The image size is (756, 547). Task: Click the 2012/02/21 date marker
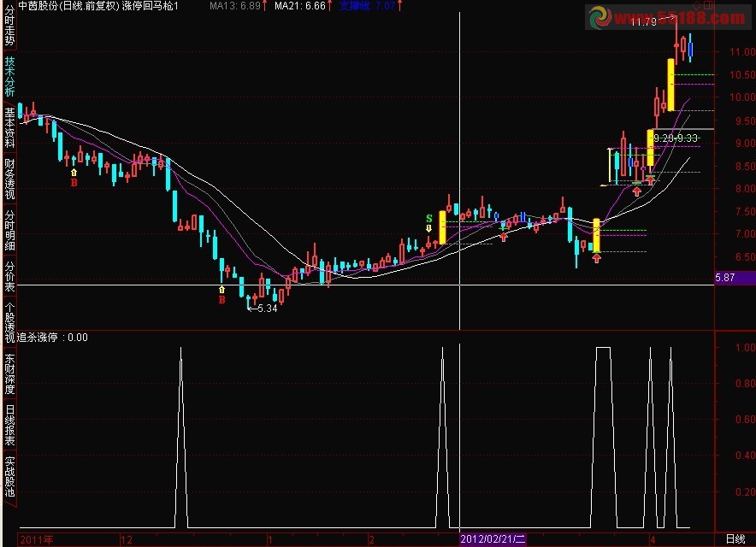[492, 539]
